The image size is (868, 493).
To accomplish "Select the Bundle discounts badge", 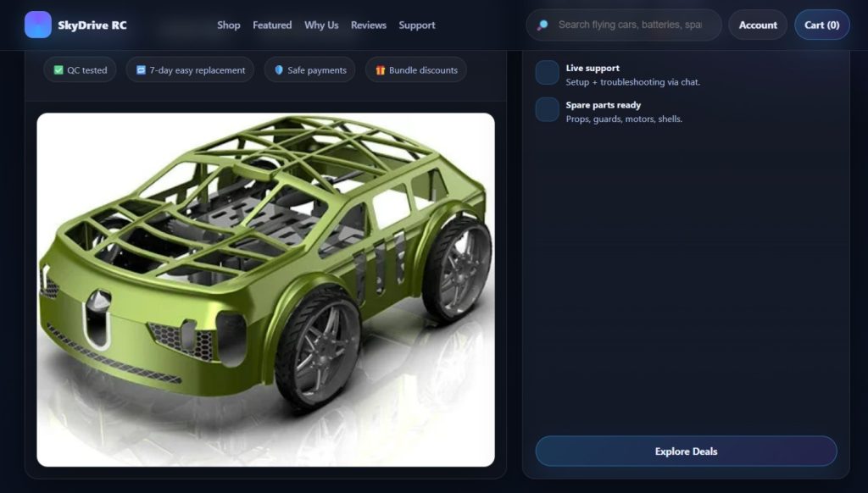I will tap(415, 70).
